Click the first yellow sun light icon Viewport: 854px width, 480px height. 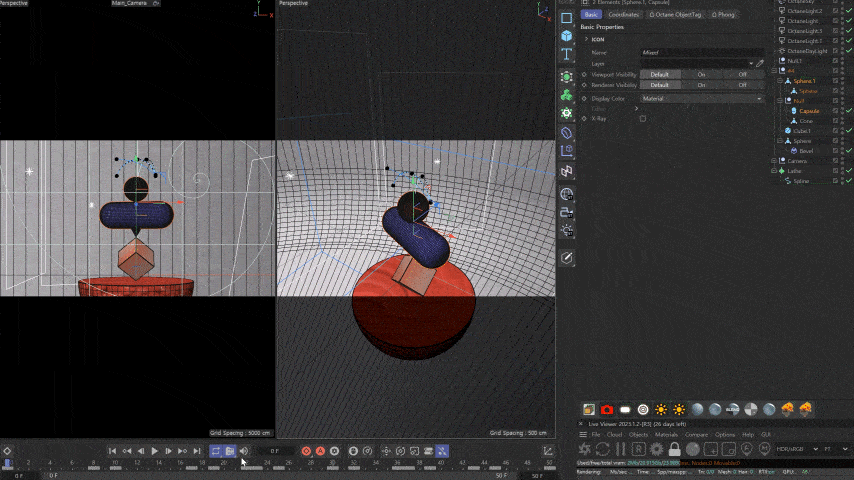661,409
